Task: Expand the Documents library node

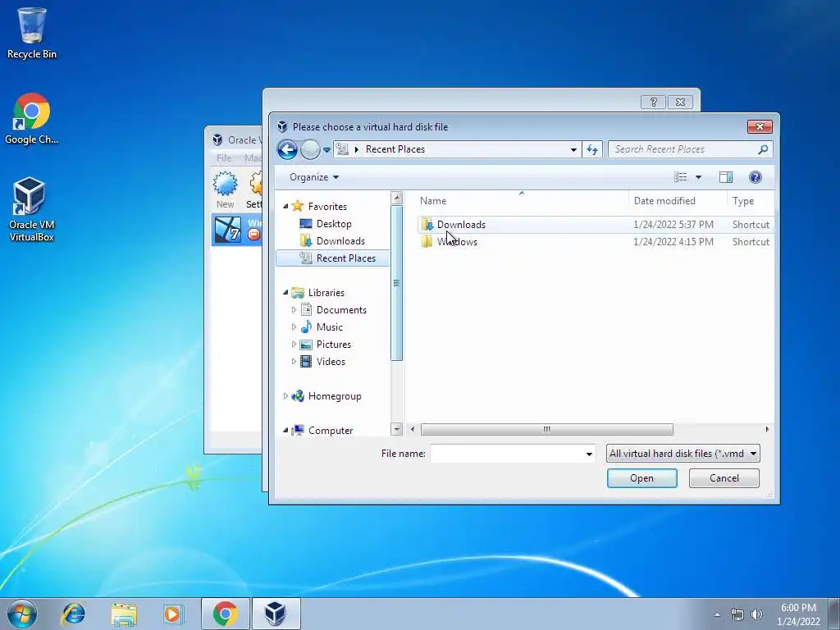Action: [294, 309]
